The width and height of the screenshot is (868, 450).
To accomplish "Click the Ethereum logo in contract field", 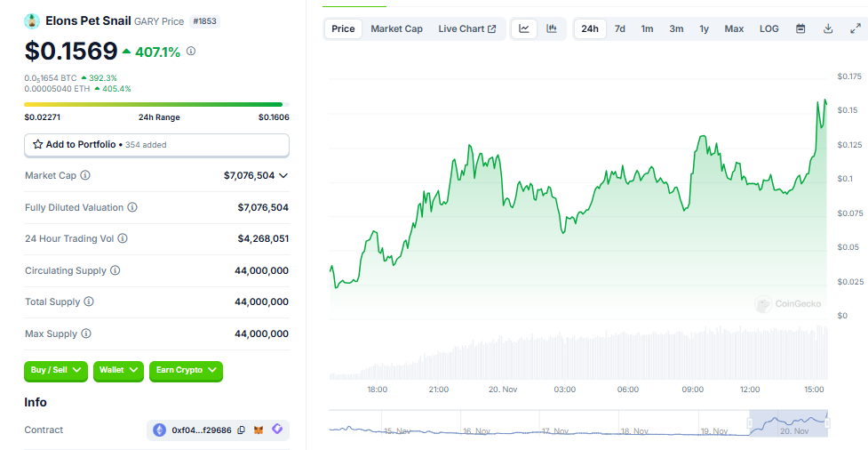I will pyautogui.click(x=159, y=430).
